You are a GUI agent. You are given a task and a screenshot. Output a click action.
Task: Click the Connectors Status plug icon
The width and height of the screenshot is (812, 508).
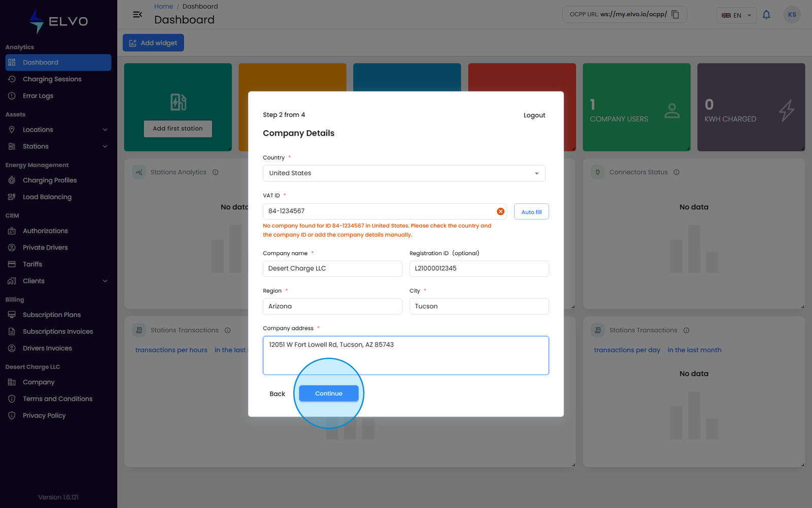pos(597,173)
